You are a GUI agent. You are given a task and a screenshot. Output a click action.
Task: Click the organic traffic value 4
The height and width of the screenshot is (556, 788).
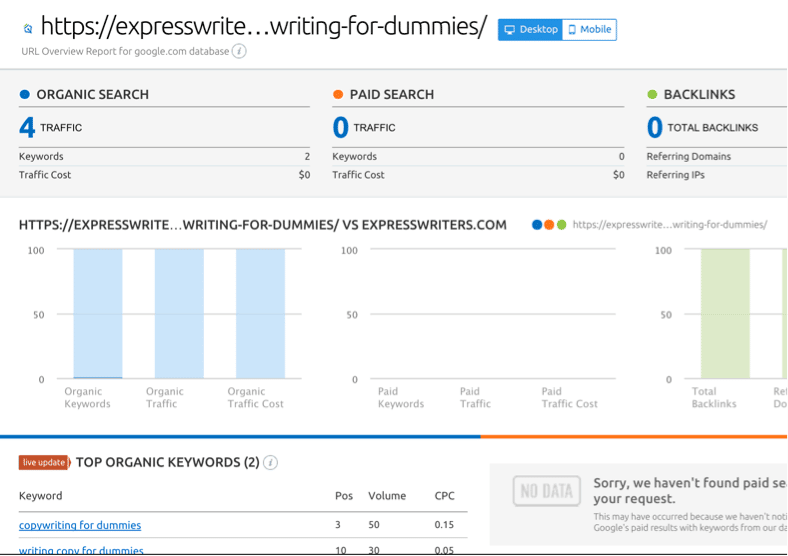27,127
